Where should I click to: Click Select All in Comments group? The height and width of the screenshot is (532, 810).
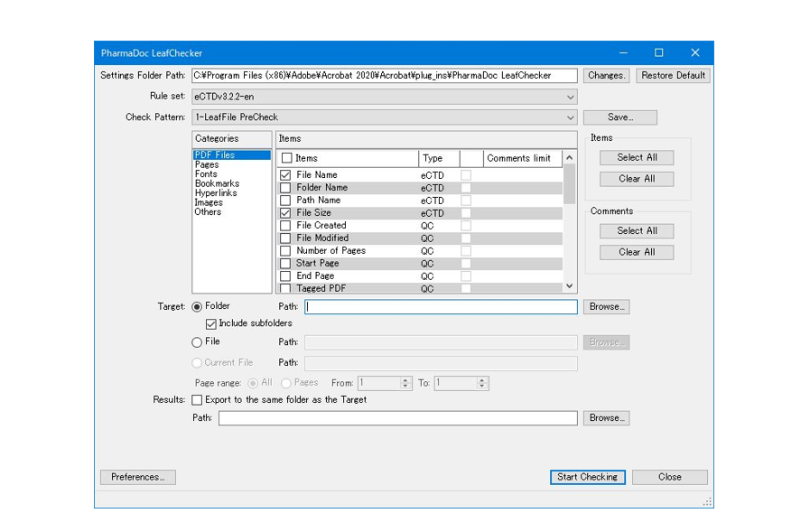(x=637, y=231)
